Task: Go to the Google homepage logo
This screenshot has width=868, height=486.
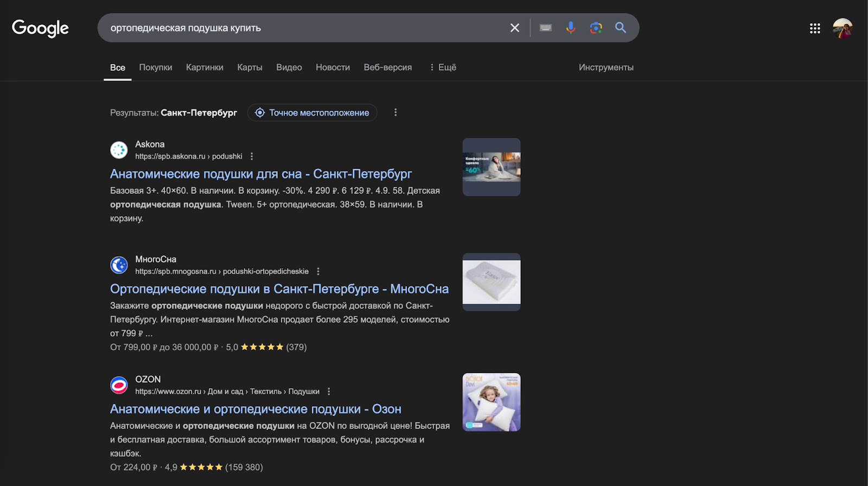Action: [x=40, y=28]
